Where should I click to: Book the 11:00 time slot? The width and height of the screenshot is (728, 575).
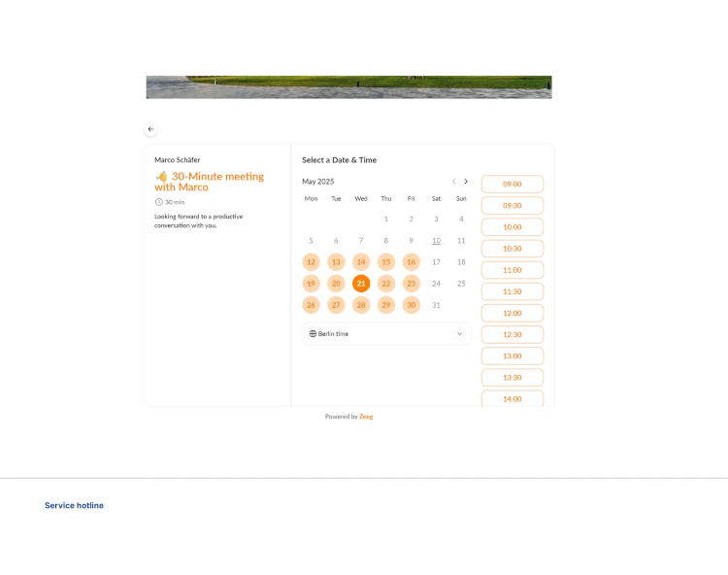[x=513, y=270]
